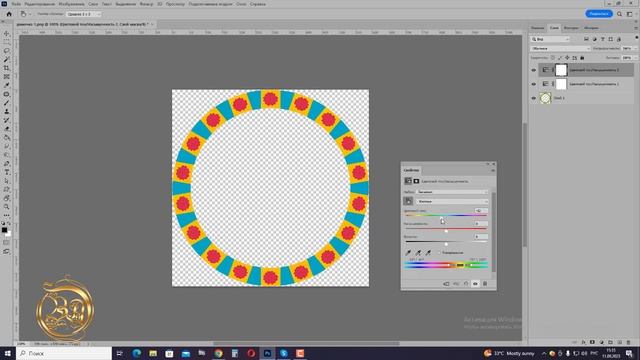Click the blue Share button
This screenshot has height=360, width=640.
[599, 14]
